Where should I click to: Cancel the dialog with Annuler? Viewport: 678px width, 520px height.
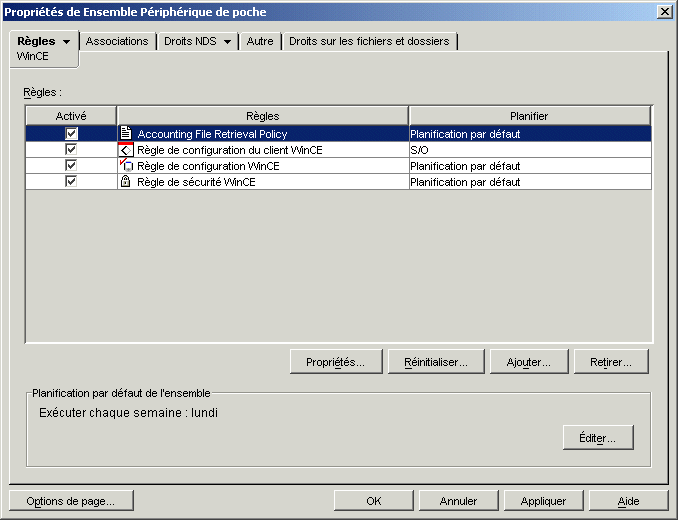[x=458, y=501]
